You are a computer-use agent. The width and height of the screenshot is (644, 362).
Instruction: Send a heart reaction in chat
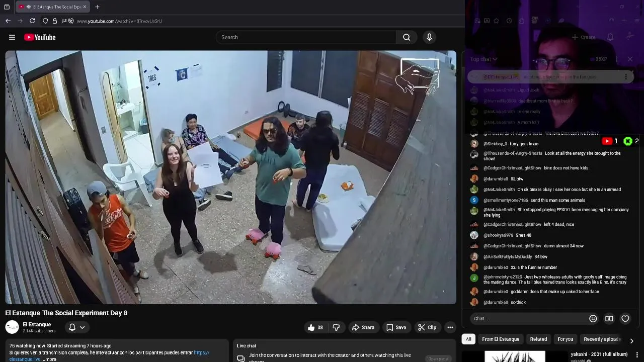[x=625, y=318]
